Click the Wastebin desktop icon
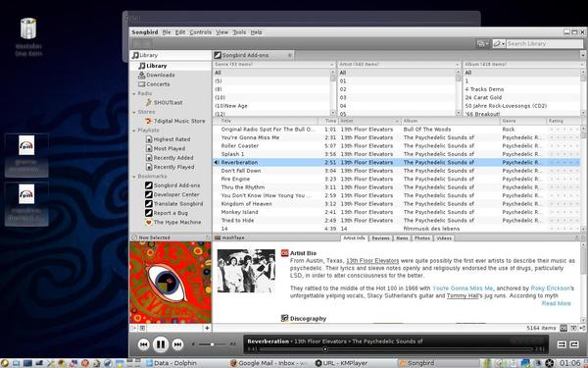Screen dimensions: 588x368 pyautogui.click(x=28, y=37)
